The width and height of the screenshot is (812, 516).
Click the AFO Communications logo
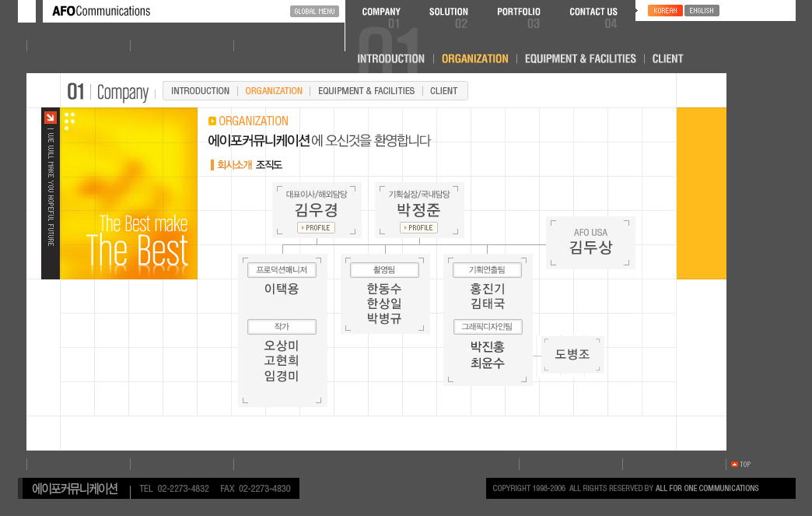tap(101, 11)
